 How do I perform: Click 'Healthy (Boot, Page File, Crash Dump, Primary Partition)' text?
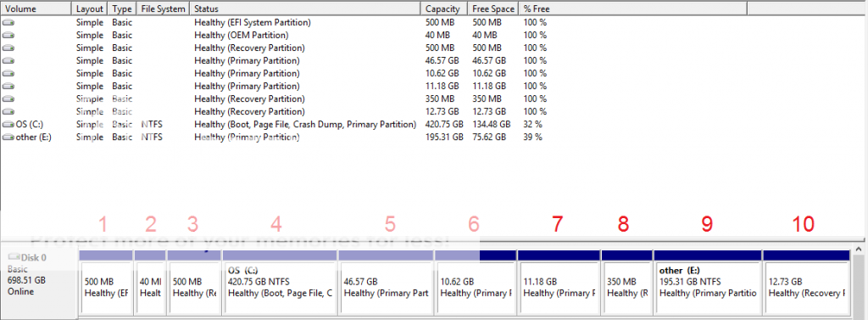[305, 125]
